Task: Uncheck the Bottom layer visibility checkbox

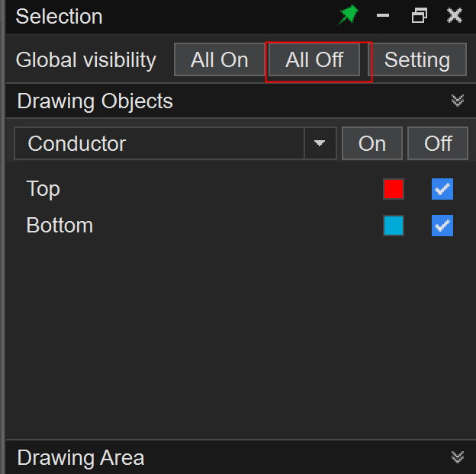Action: click(x=442, y=226)
